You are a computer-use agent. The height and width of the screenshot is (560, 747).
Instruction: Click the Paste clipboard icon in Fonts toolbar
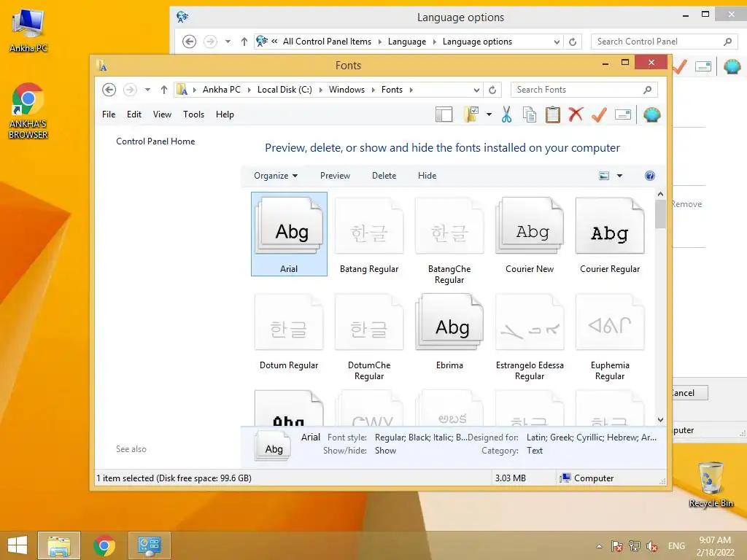(553, 114)
